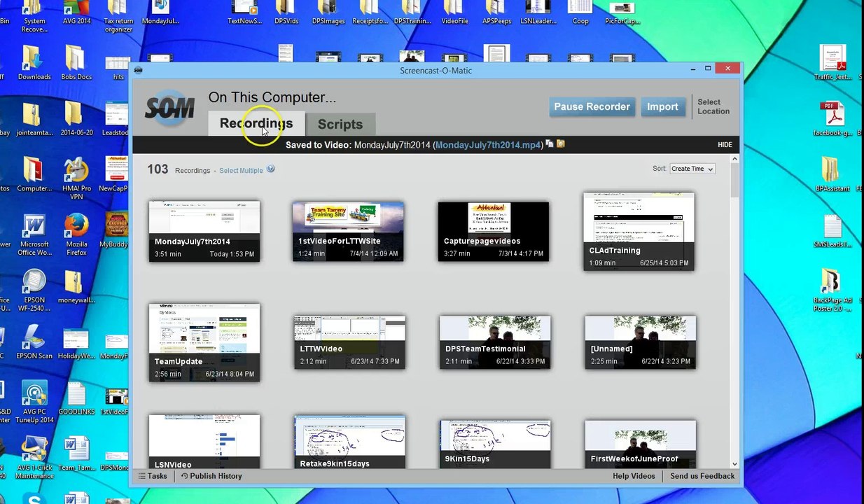
Task: Open FirstWeekofJuneProof recording thumbnail
Action: click(x=640, y=444)
